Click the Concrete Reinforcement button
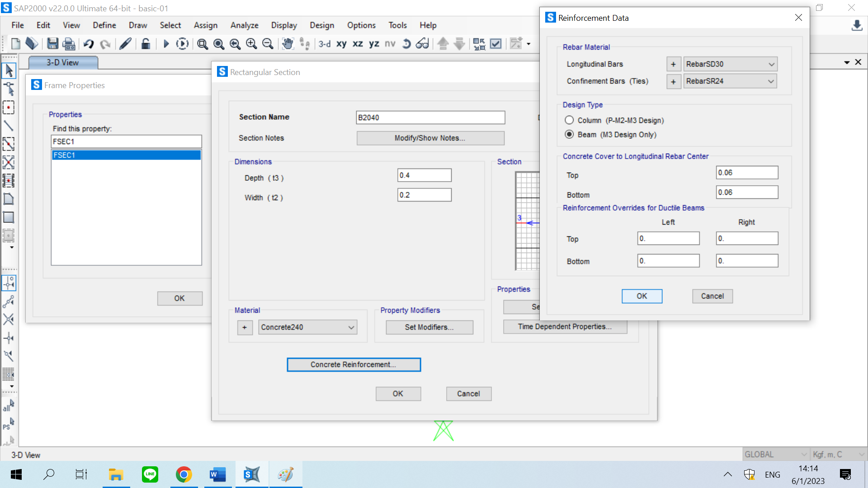Screen dimensions: 868x488 354,365
